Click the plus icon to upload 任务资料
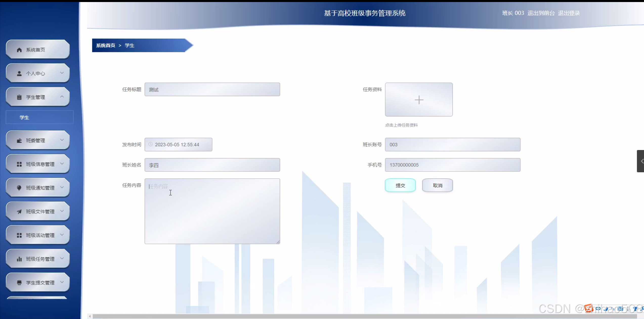 pos(419,100)
